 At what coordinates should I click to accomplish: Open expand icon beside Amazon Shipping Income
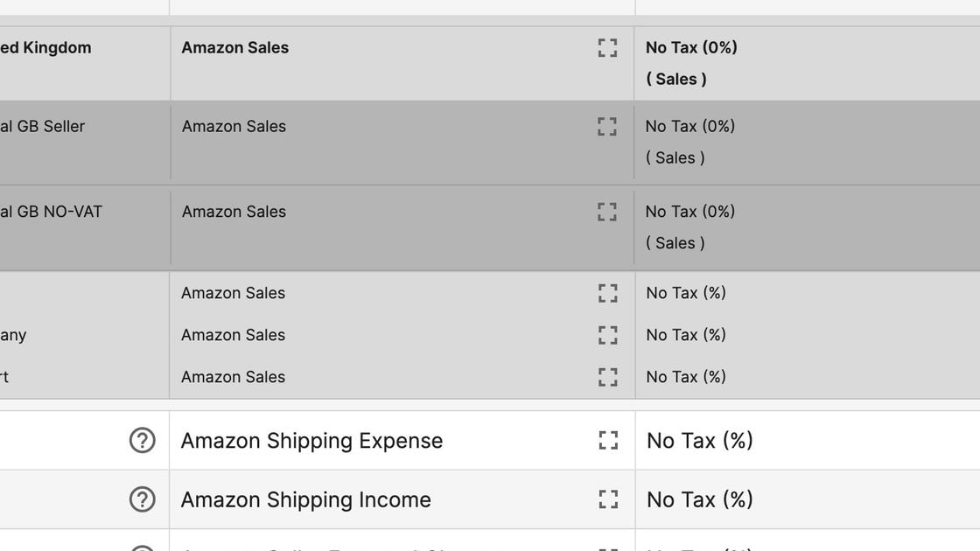[x=608, y=499]
